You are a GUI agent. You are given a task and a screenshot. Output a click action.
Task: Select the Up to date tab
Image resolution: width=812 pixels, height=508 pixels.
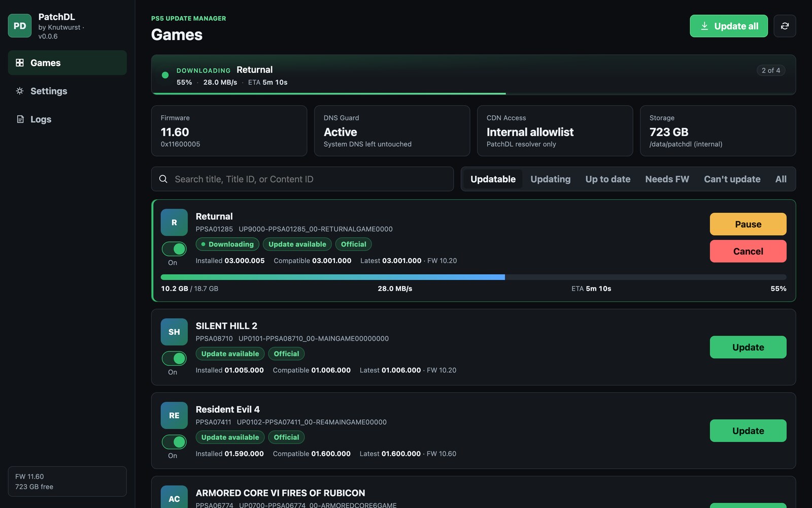[x=608, y=179]
